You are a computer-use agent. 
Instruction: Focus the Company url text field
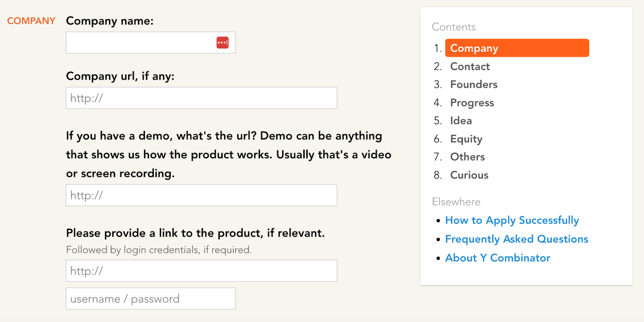(x=201, y=98)
